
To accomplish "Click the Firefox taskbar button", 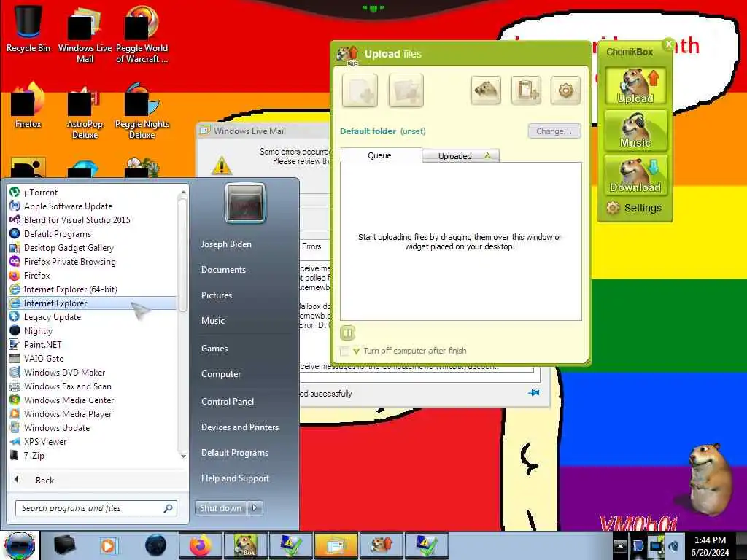I will coord(200,545).
